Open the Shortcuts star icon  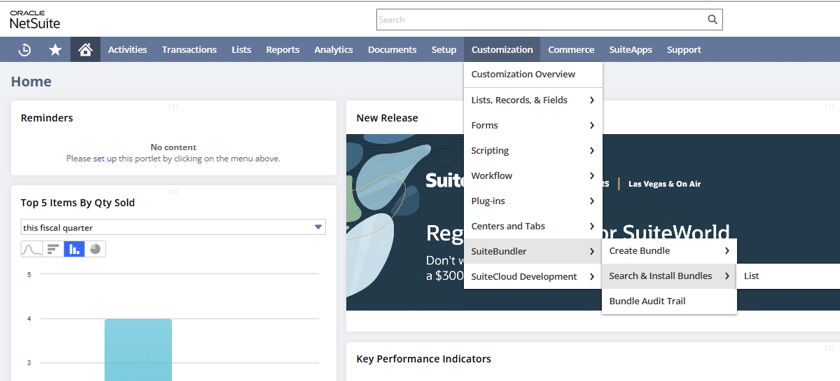coord(55,50)
